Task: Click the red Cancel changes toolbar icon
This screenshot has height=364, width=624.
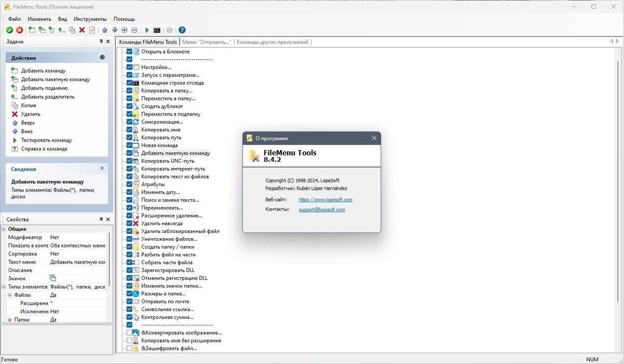Action: (x=19, y=30)
